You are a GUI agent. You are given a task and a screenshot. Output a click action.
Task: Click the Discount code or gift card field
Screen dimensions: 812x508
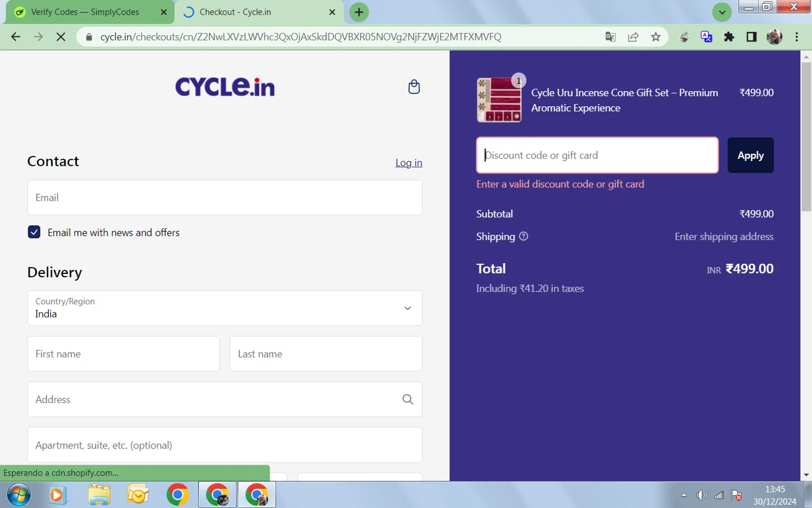click(597, 155)
